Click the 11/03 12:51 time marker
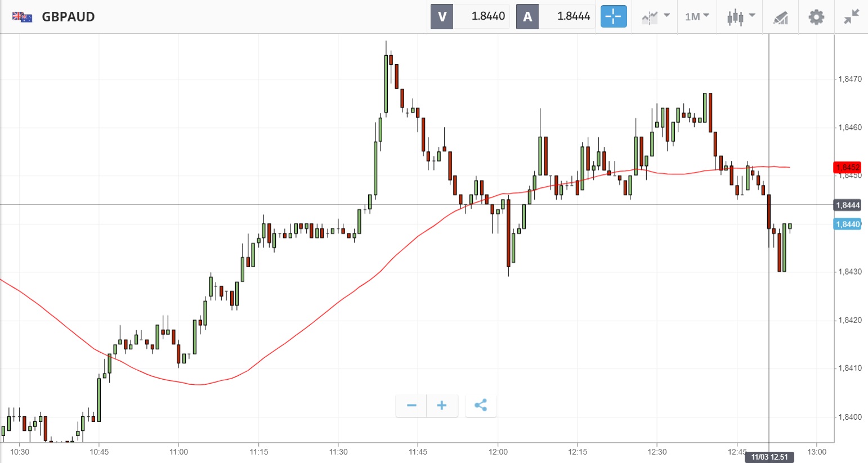Viewport: 868px width, 463px height. click(x=769, y=457)
